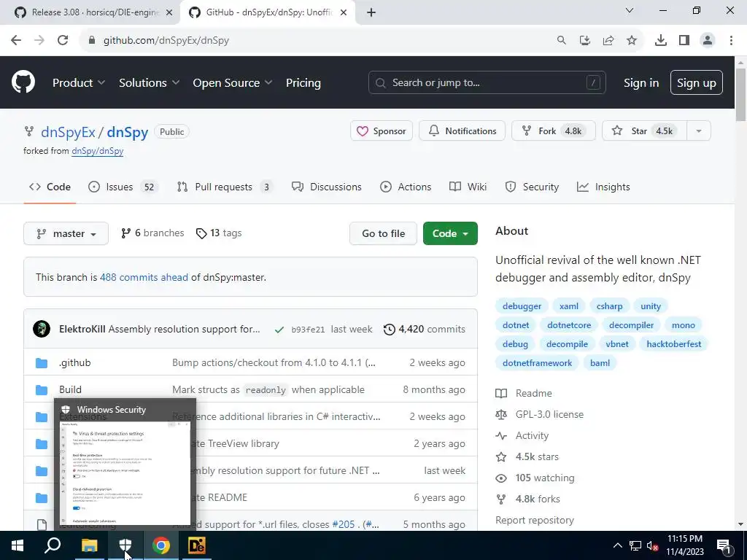Expand the Product menu
Screen dimensions: 747x560
79,83
